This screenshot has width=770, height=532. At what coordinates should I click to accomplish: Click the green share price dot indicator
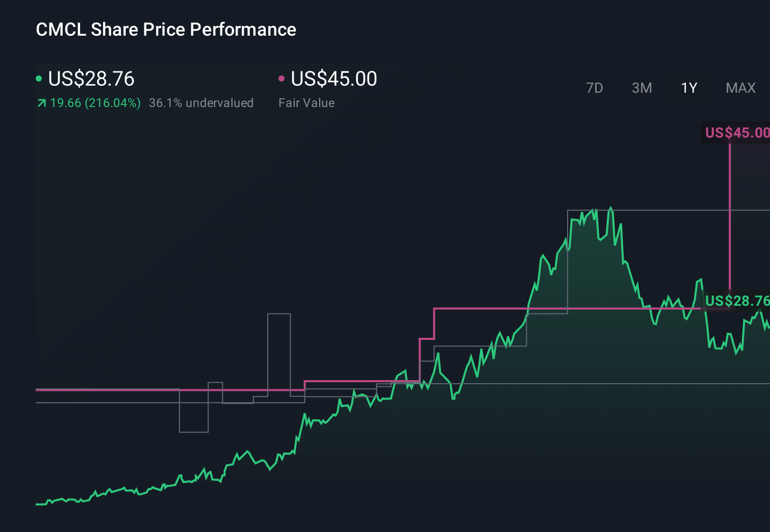tap(39, 78)
